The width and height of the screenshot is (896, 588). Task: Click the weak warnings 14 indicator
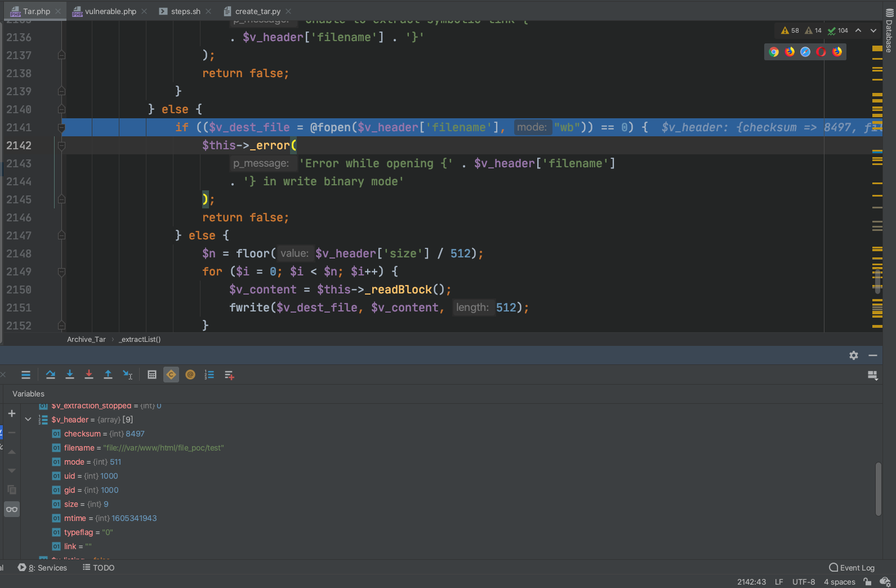click(813, 30)
